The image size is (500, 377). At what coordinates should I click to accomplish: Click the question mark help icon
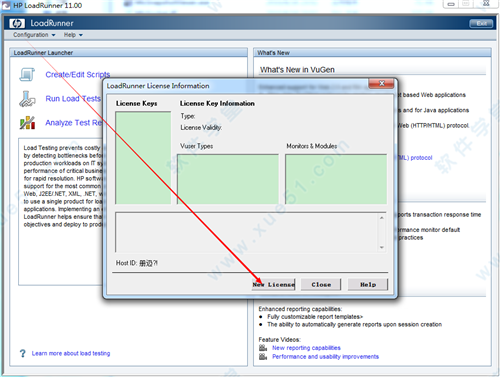tap(22, 353)
